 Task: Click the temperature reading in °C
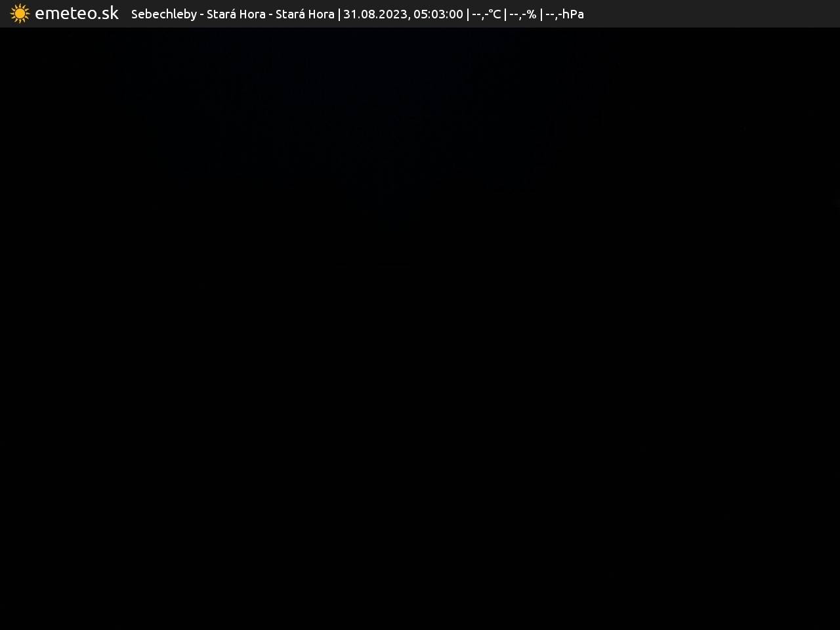(x=486, y=14)
